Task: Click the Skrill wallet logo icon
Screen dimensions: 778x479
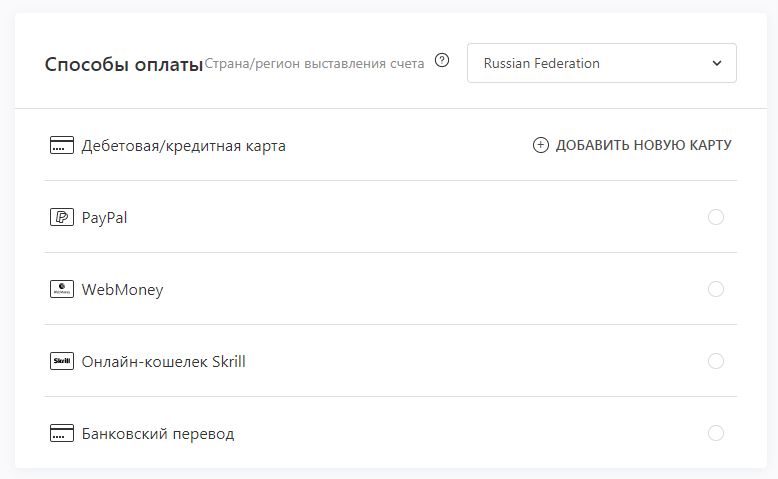Action: [62, 361]
